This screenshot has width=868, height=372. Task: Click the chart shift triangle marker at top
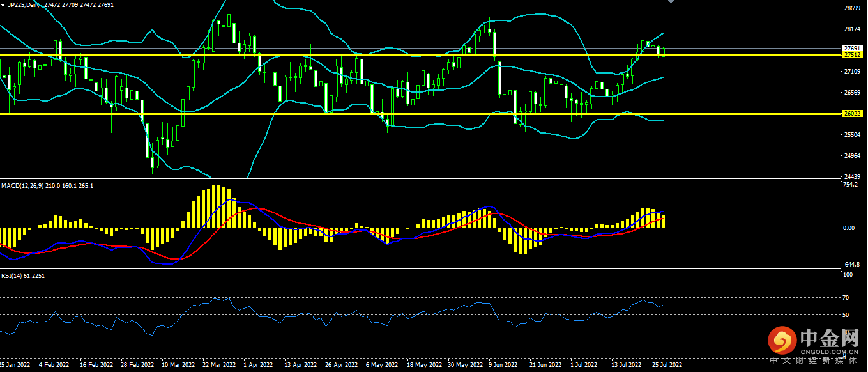tap(670, 2)
